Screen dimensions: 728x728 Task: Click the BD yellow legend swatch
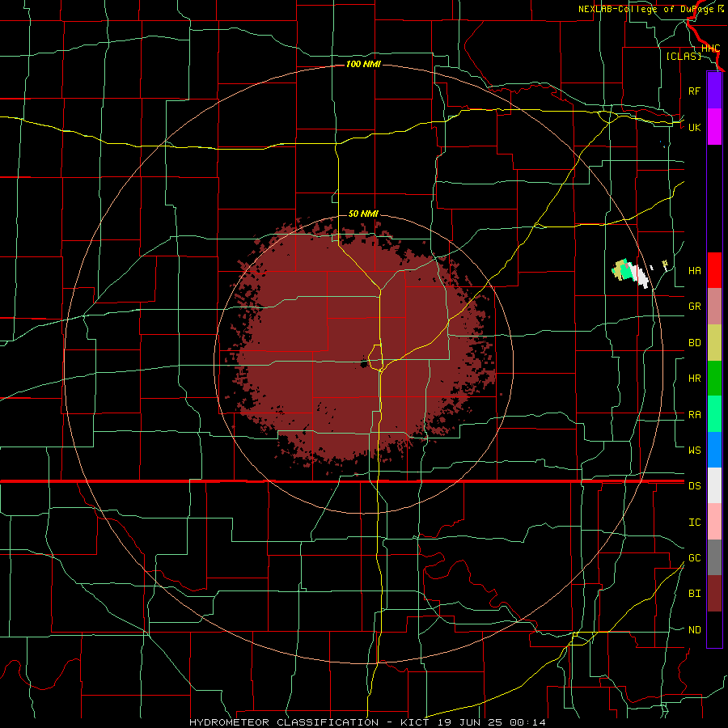[714, 343]
